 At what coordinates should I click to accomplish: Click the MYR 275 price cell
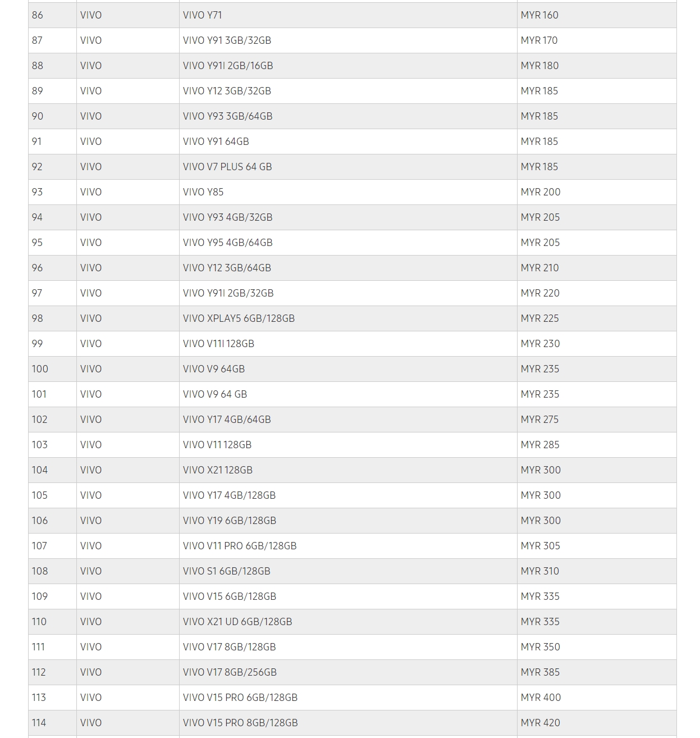click(x=539, y=420)
